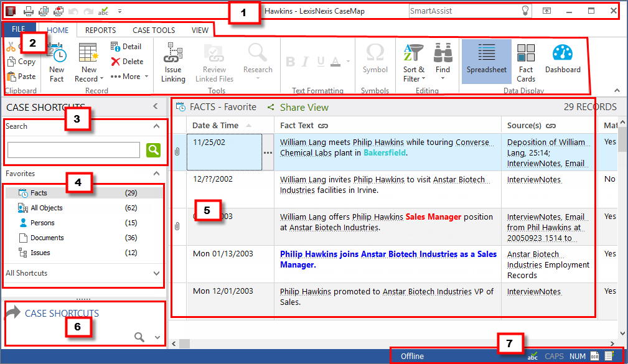Insert a Symbol
This screenshot has height=364, width=628.
click(375, 59)
